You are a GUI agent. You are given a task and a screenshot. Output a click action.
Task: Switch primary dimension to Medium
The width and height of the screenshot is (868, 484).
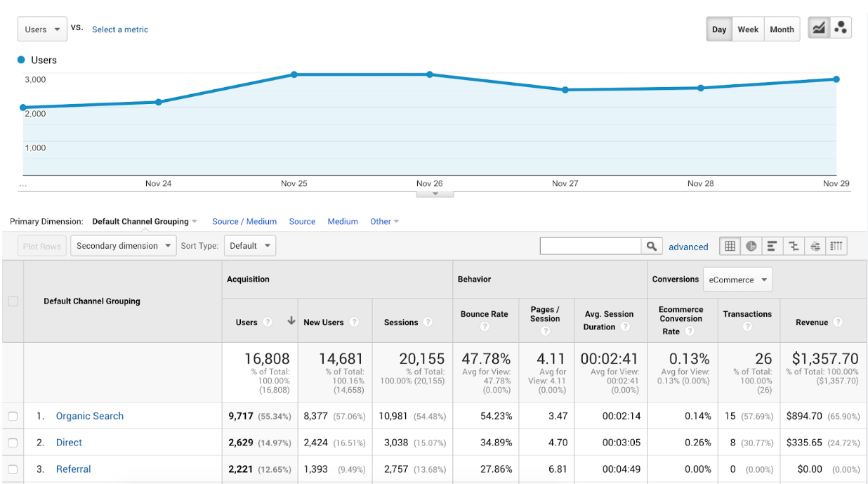[343, 221]
